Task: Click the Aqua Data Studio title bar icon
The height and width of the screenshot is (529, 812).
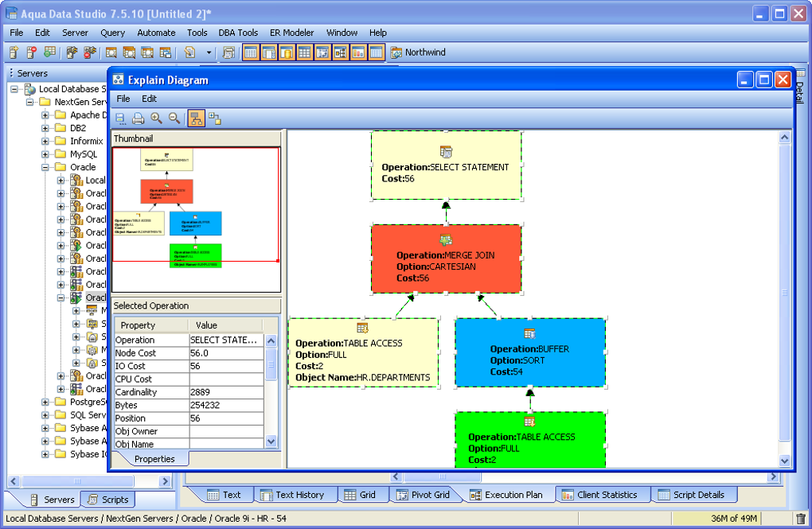Action: click(x=11, y=14)
